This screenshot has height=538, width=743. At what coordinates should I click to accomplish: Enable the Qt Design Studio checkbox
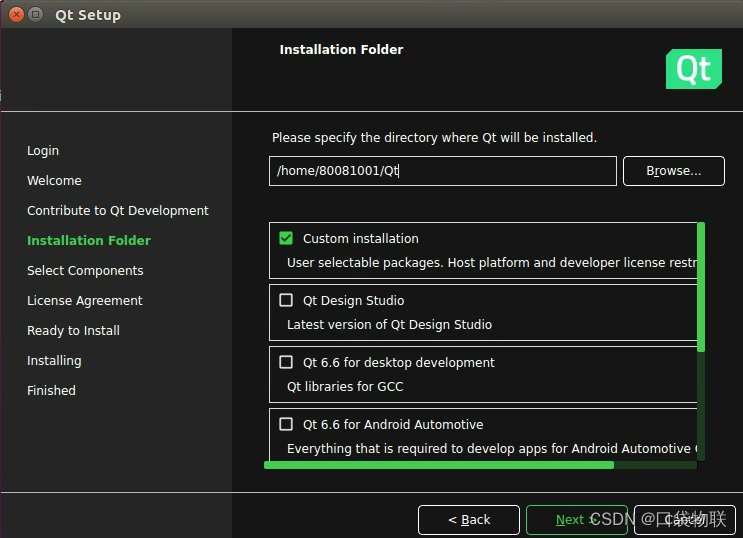[286, 300]
